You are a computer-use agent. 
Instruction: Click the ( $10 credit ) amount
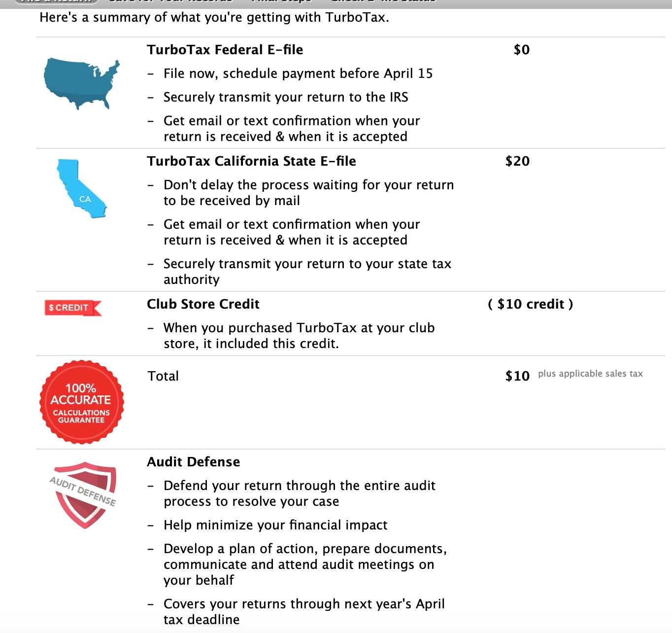(531, 304)
